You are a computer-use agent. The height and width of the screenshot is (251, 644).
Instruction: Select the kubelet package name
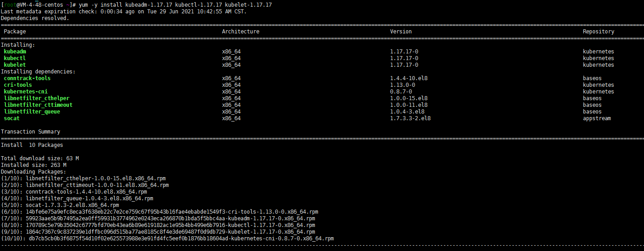(15, 65)
